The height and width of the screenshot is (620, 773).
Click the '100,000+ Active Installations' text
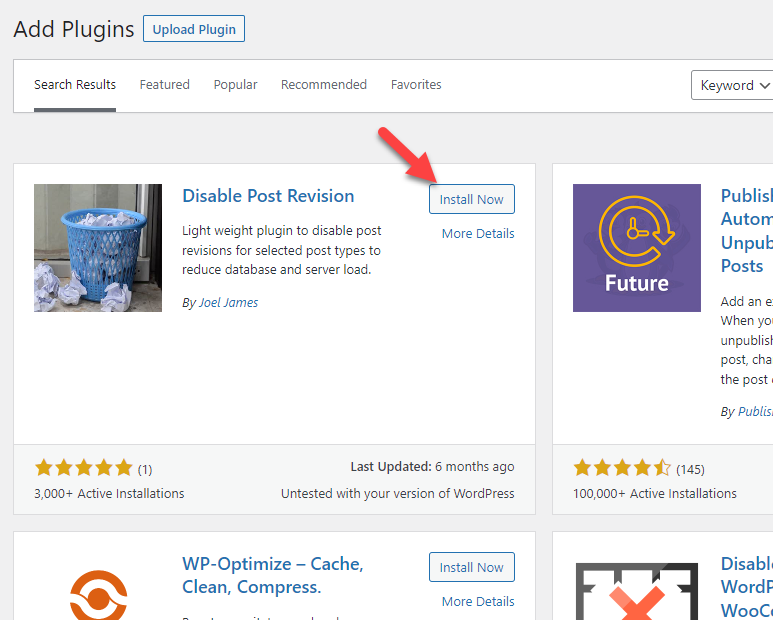[655, 493]
